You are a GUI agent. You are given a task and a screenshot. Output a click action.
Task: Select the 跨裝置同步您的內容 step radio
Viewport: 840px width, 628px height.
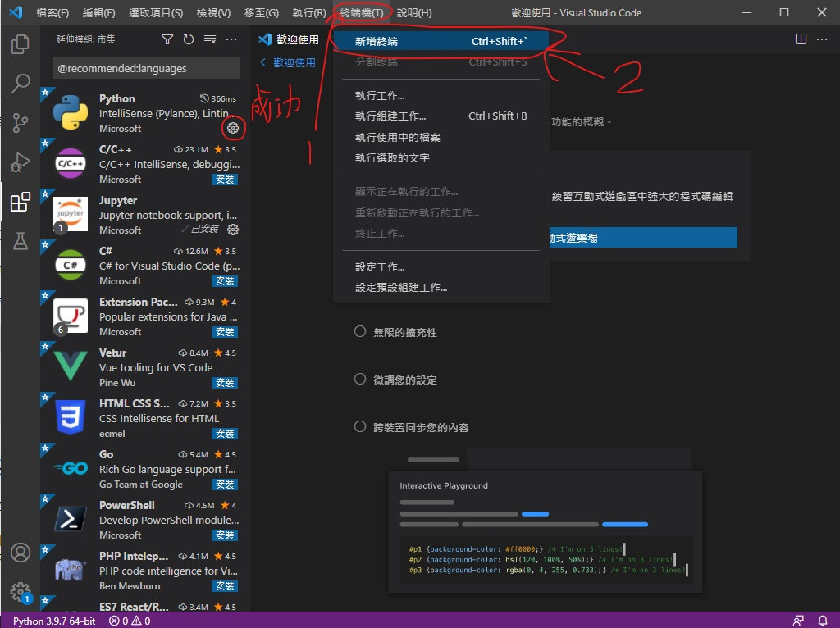360,427
